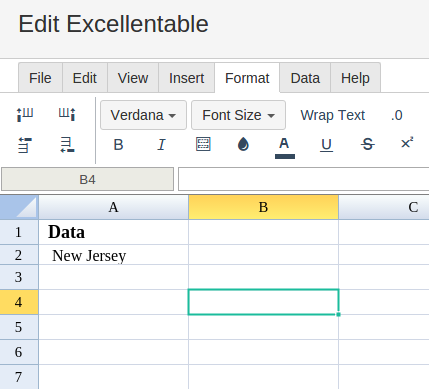This screenshot has height=389, width=429.
Task: Open the Insert menu tab
Action: click(x=186, y=78)
